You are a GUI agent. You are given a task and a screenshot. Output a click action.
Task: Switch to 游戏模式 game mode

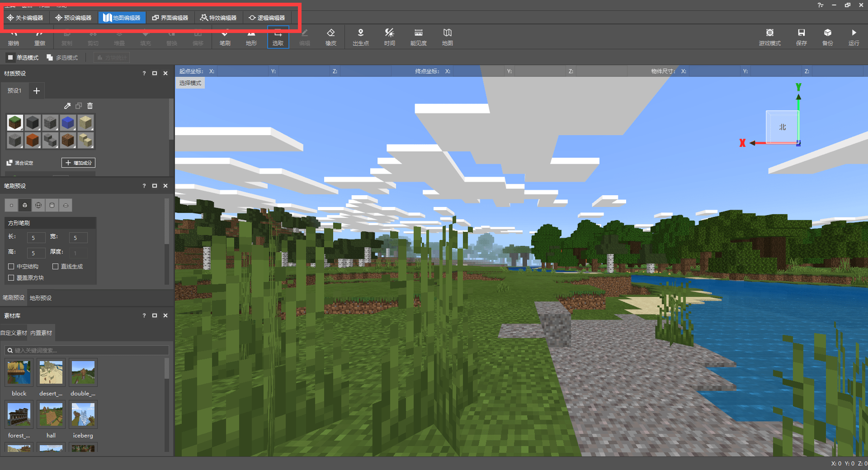(x=770, y=37)
